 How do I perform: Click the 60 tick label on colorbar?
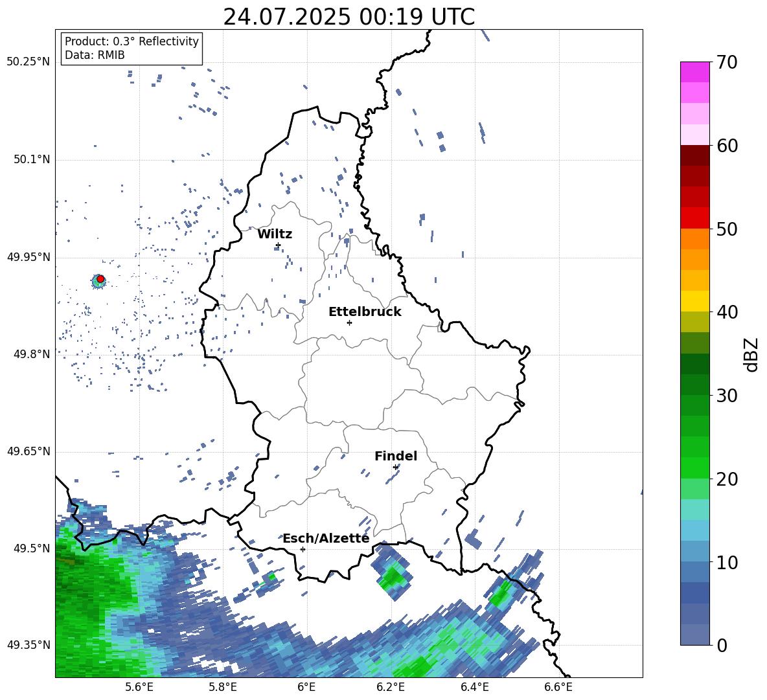pyautogui.click(x=727, y=146)
